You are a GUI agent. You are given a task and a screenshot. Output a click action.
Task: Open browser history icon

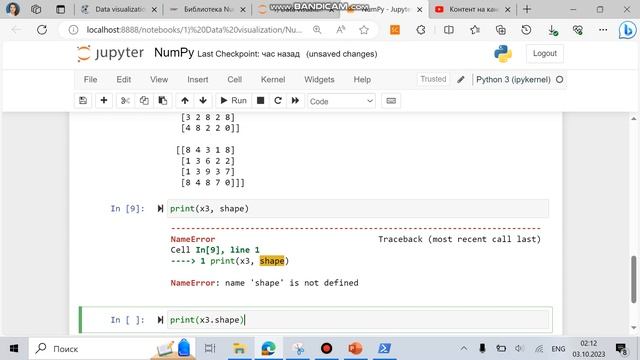[526, 30]
